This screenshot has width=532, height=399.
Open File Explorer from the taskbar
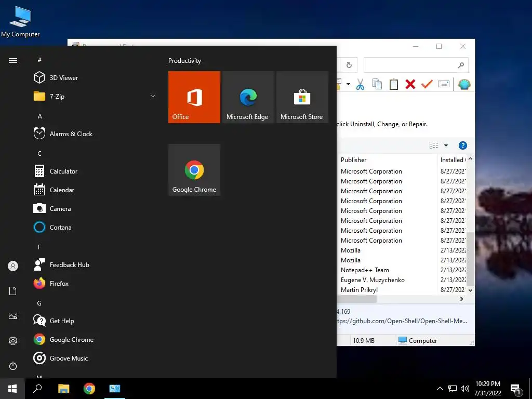(63, 389)
